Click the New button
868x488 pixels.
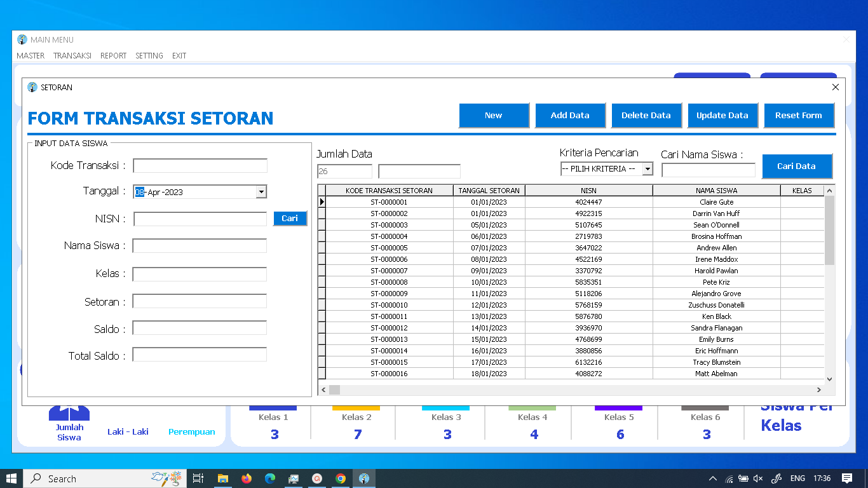[494, 115]
